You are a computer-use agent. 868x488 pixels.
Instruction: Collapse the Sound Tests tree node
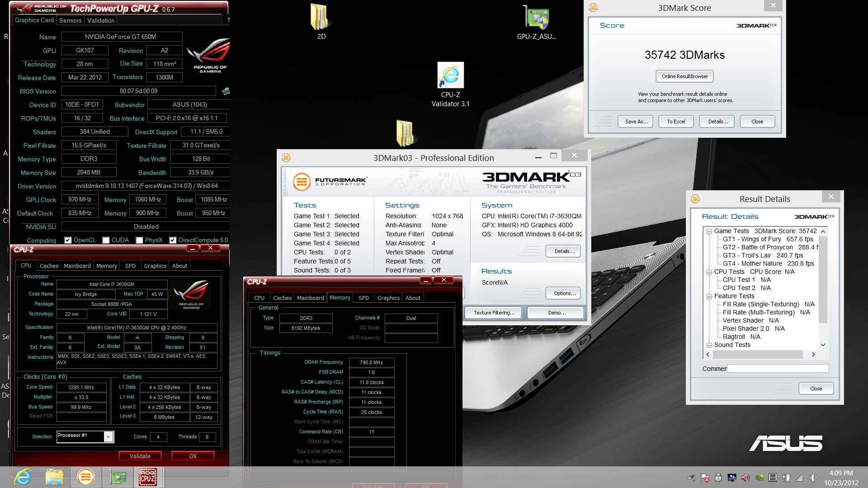(x=709, y=345)
